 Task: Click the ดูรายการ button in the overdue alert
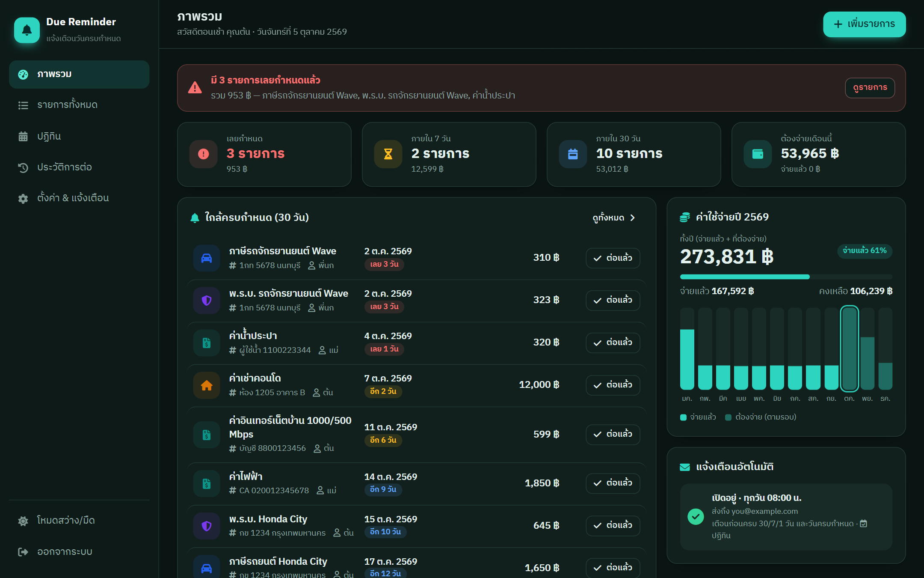870,88
